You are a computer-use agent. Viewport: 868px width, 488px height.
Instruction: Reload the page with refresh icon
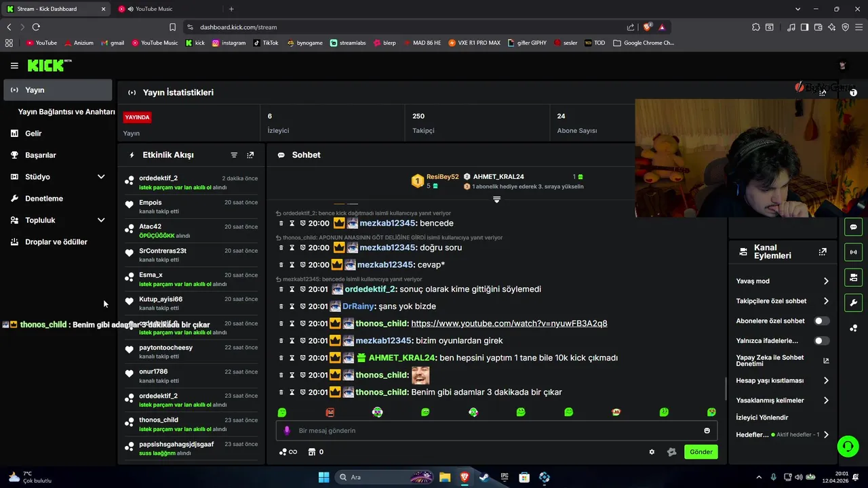click(x=36, y=27)
